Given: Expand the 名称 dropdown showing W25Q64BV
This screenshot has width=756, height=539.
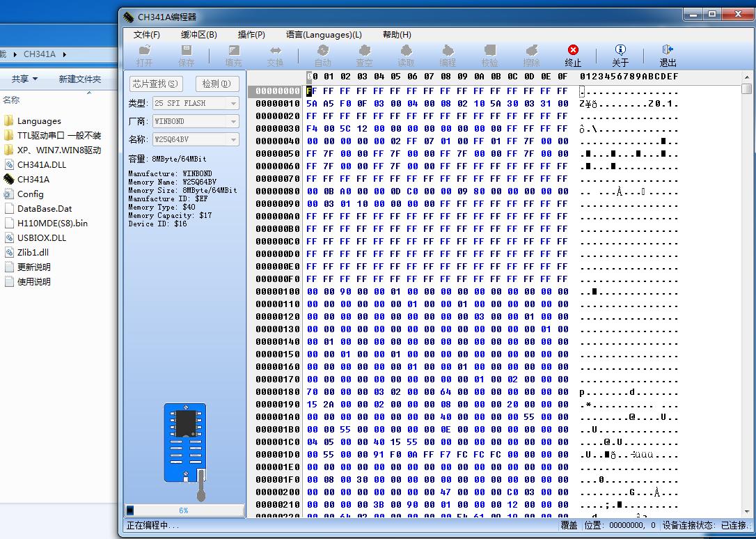Looking at the screenshot, I should tap(233, 139).
